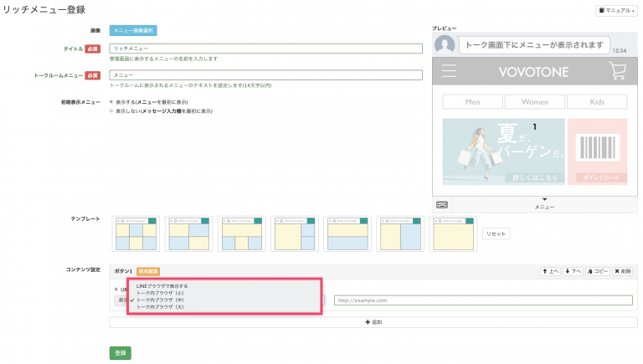This screenshot has width=643, height=364.
Task: Copy the button with コピー
Action: click(x=597, y=271)
